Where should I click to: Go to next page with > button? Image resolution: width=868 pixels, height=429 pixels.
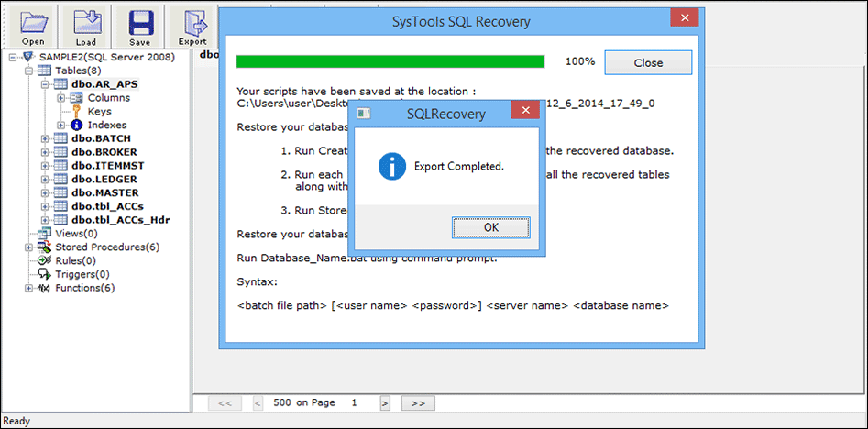point(385,403)
